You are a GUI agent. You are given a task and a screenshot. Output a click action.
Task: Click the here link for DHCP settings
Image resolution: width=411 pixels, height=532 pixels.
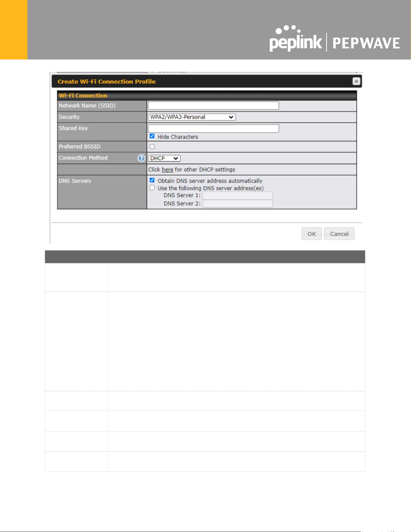tap(167, 170)
